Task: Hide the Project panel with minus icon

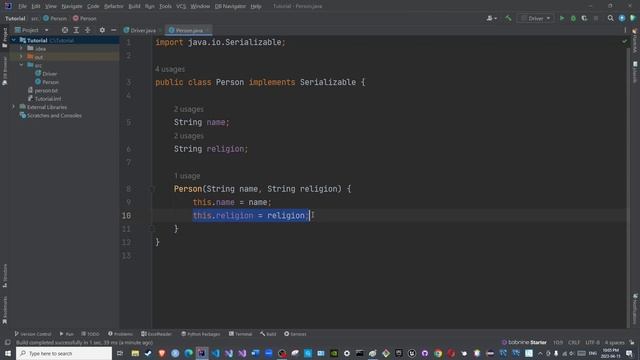Action: point(113,30)
